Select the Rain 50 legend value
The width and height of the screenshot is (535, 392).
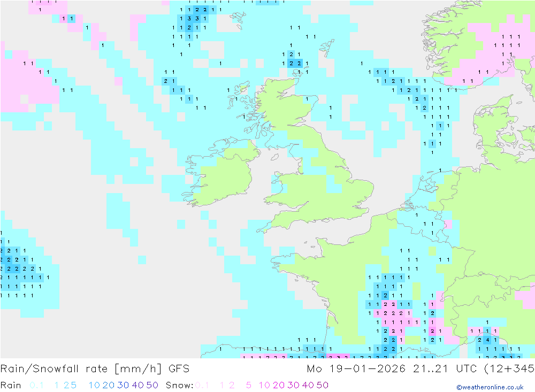click(x=152, y=385)
